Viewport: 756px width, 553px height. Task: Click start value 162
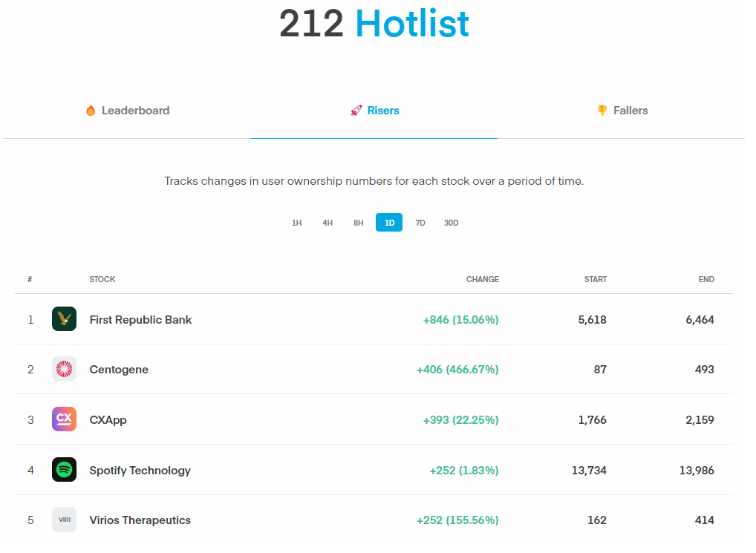[x=597, y=520]
